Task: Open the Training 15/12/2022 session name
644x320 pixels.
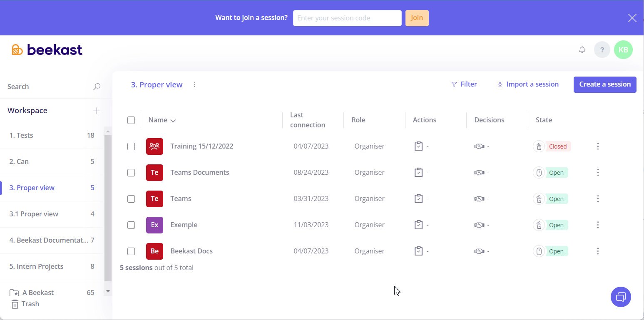Action: point(202,146)
